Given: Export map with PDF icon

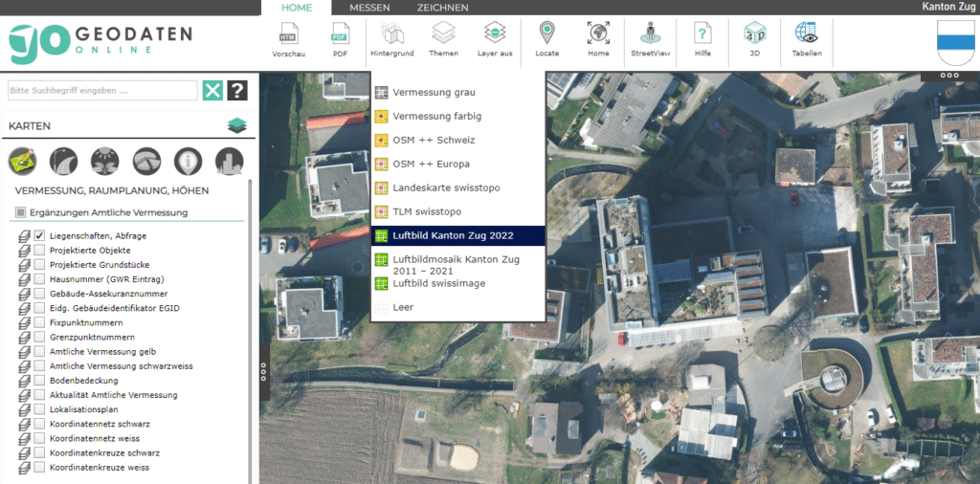Looking at the screenshot, I should pyautogui.click(x=340, y=35).
